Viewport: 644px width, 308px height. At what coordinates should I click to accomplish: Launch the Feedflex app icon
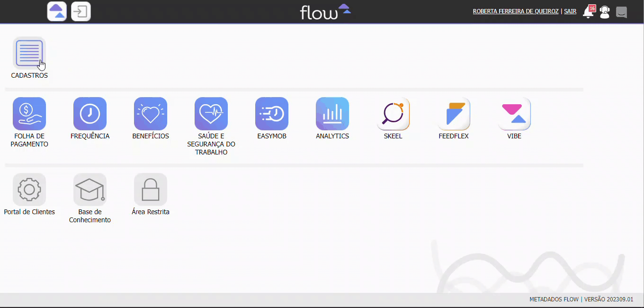(x=454, y=114)
